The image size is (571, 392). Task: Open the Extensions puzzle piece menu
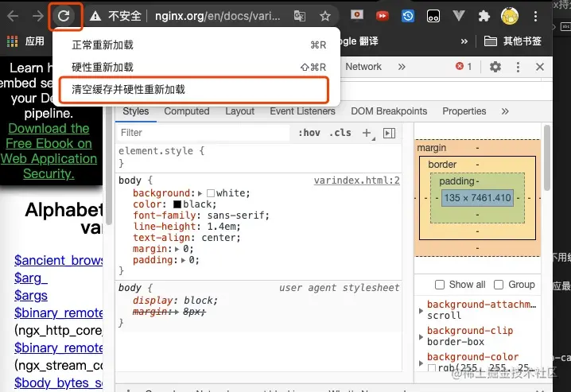(484, 16)
